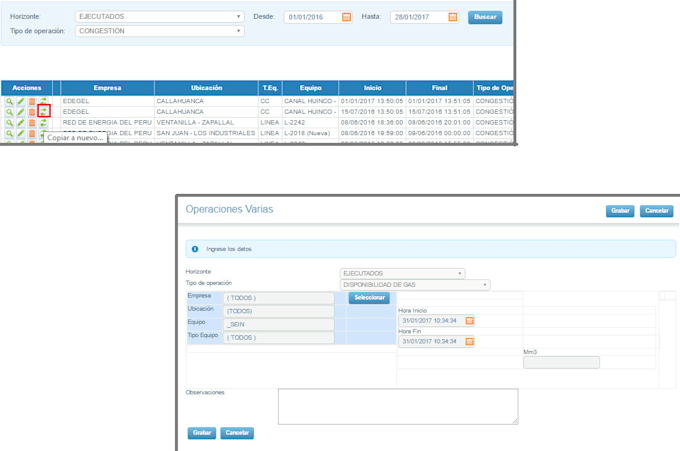This screenshot has height=451, width=680.
Task: Delete the VENTANILLA - ZAPALLAL row
Action: tap(32, 123)
